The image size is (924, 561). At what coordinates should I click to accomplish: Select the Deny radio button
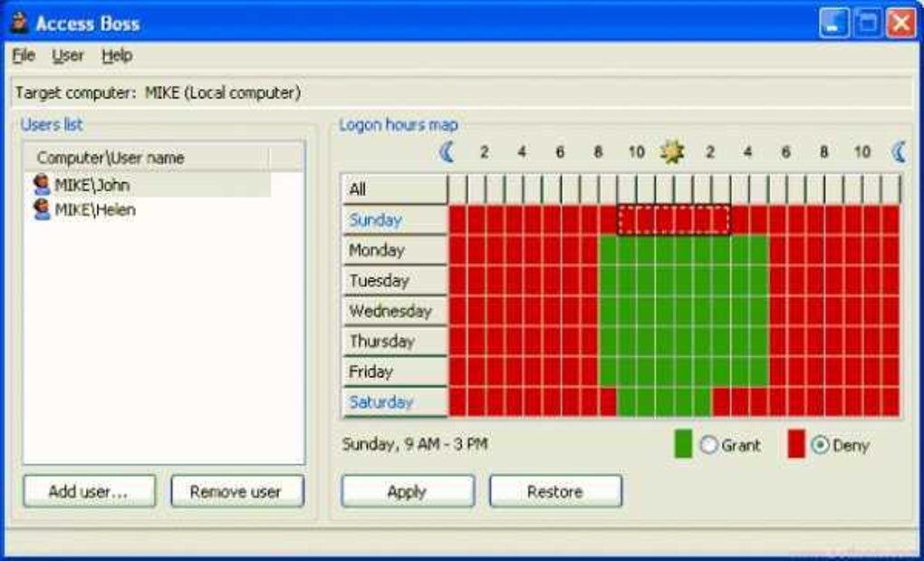[x=820, y=445]
